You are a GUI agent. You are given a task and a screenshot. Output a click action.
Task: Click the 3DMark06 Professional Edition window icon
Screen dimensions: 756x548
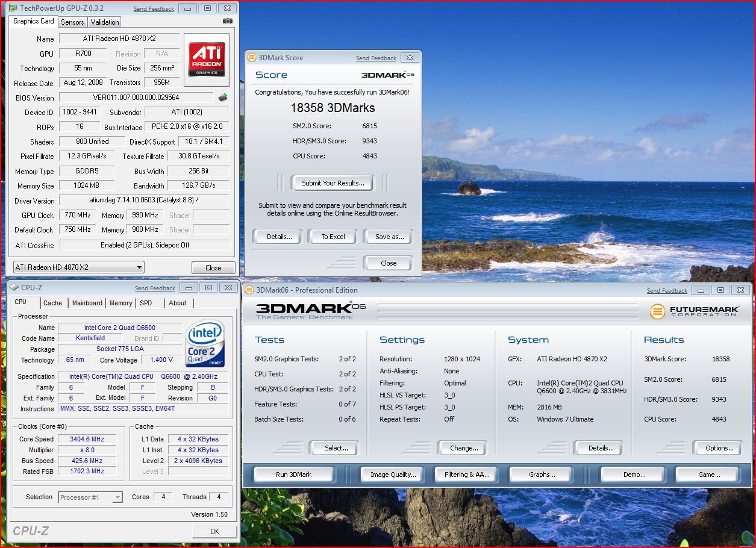pos(250,290)
